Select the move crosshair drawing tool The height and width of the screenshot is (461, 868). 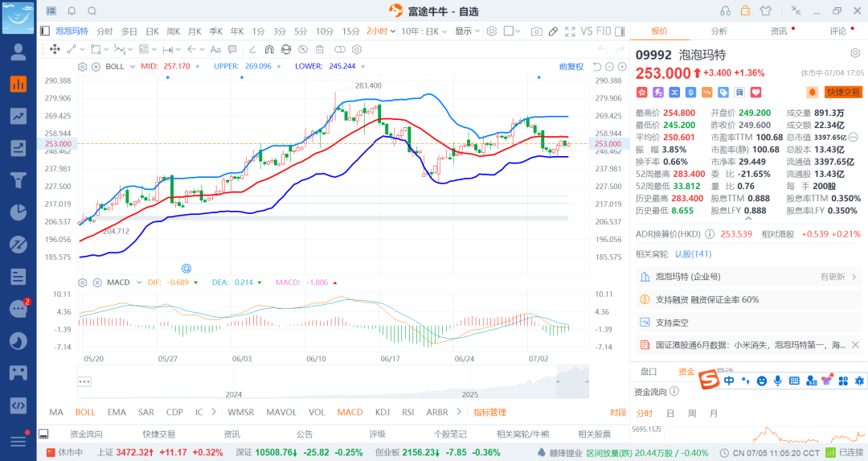click(55, 49)
